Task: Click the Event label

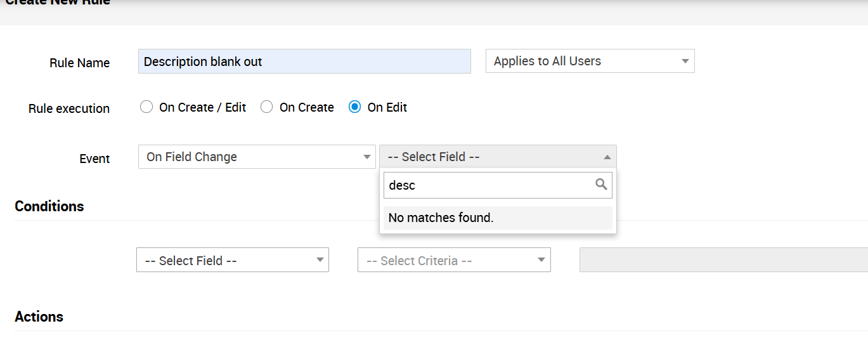Action: pyautogui.click(x=94, y=159)
